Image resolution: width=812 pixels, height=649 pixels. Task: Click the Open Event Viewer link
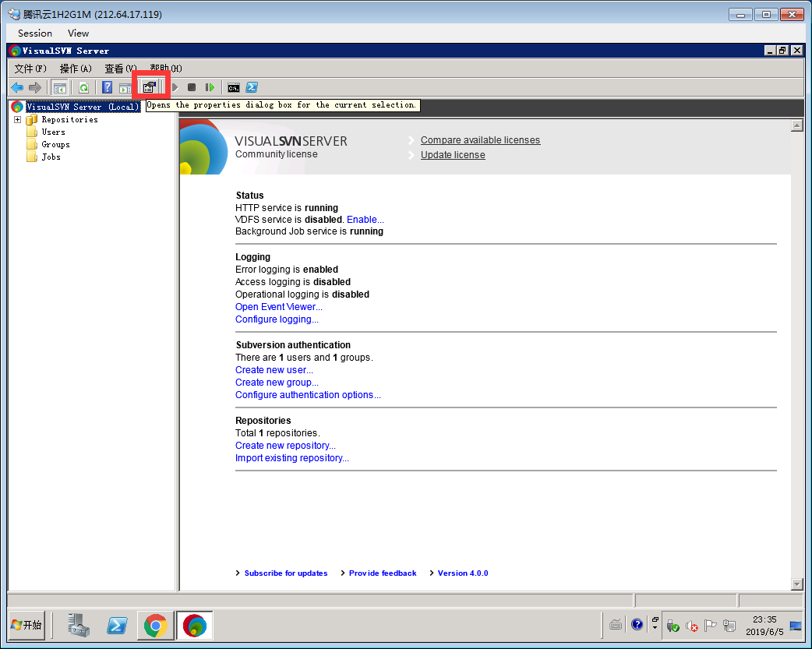click(277, 306)
